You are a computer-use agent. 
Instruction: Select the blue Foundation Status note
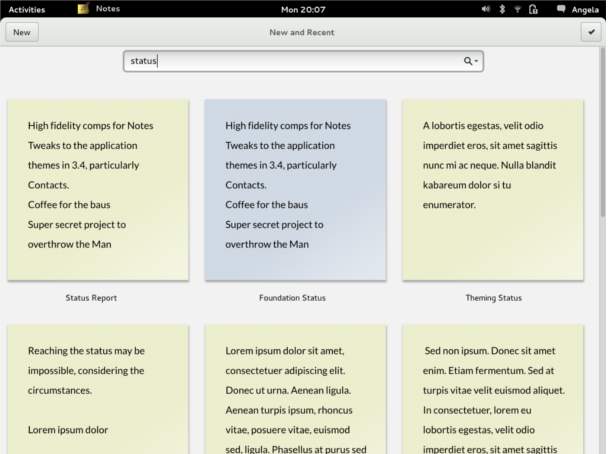[x=295, y=190]
